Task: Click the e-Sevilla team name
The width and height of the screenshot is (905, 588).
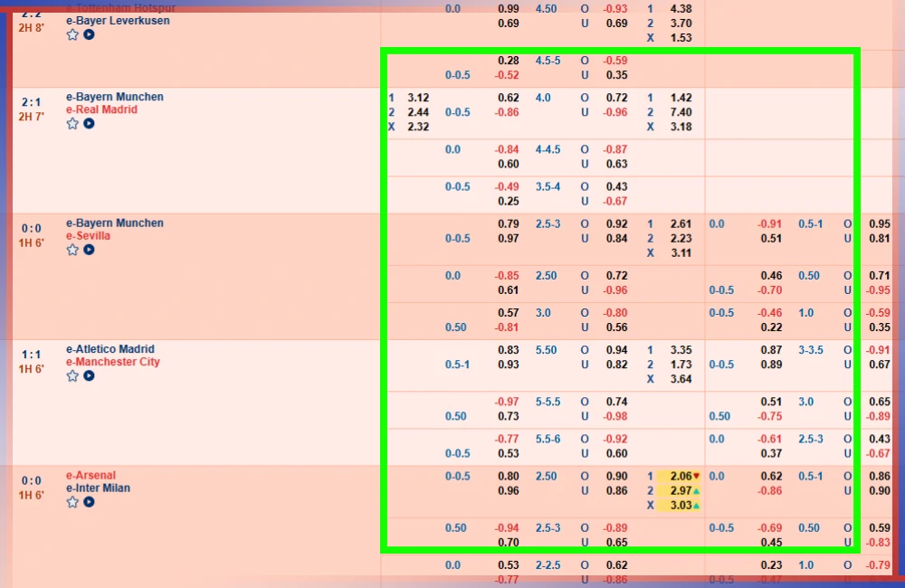Action: (x=88, y=236)
